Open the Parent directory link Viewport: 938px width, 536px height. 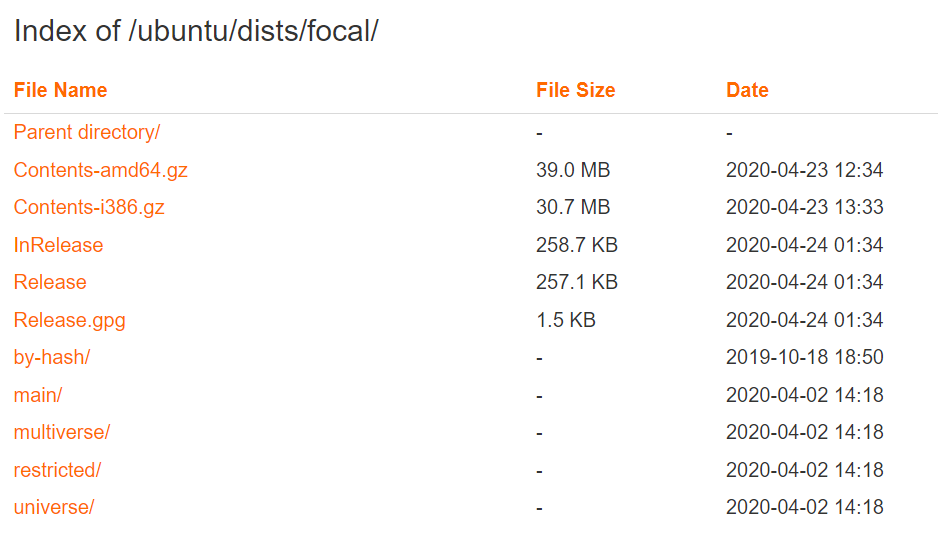coord(87,132)
